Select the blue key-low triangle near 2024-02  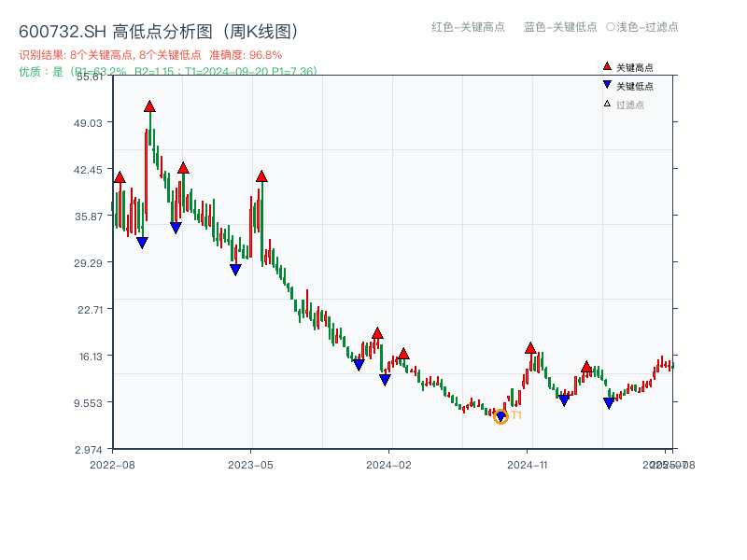point(384,379)
